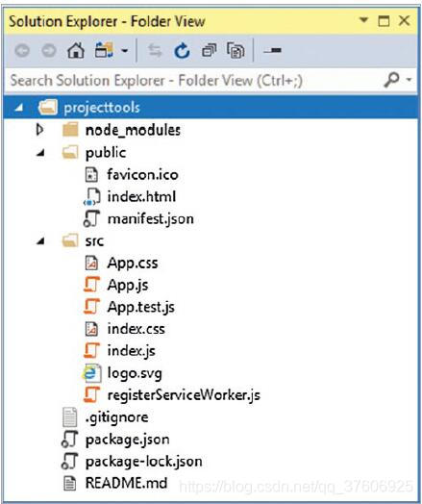Image resolution: width=422 pixels, height=504 pixels.
Task: Click the .gitignore text file icon
Action: click(69, 417)
